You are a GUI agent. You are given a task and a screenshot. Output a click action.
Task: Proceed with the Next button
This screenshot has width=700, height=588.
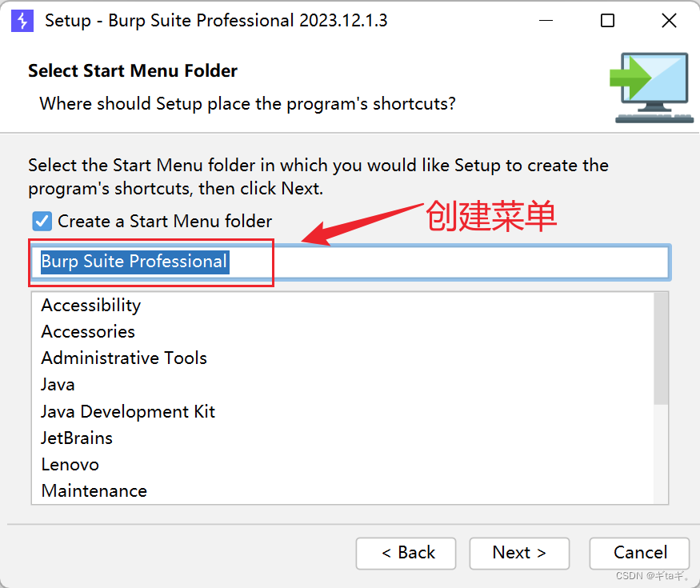click(519, 553)
